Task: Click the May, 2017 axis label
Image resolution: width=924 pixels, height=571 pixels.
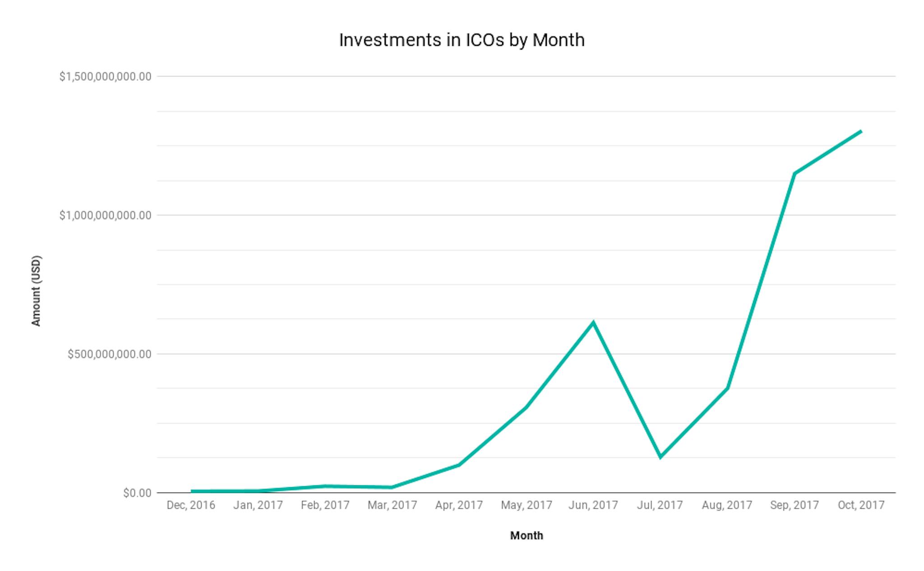Action: point(527,505)
